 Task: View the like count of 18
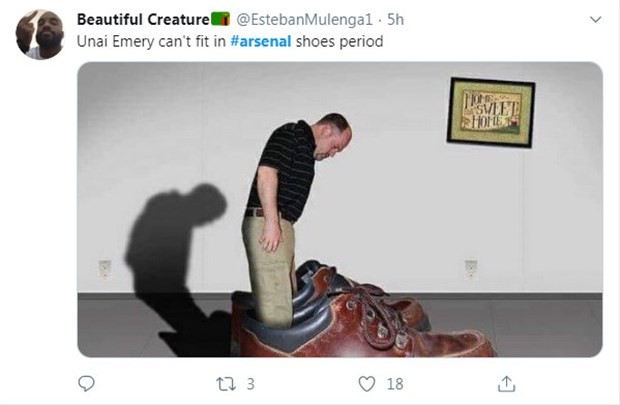(x=394, y=383)
